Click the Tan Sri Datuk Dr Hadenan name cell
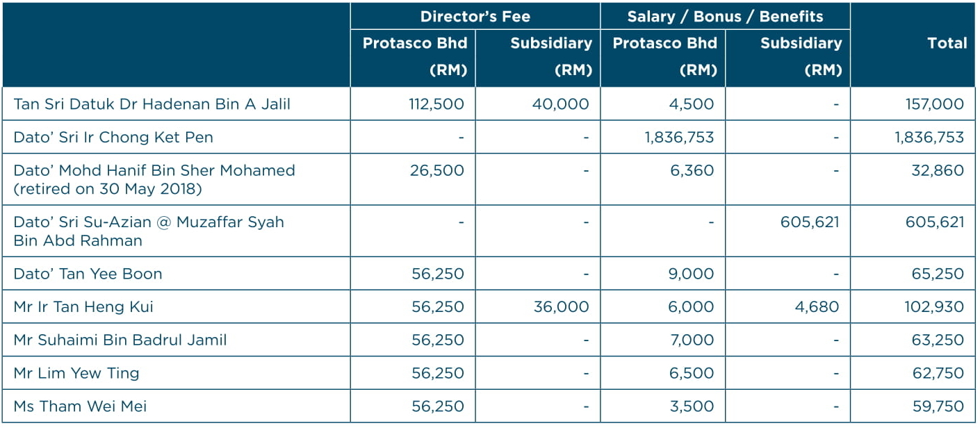980x428 pixels. coord(152,104)
